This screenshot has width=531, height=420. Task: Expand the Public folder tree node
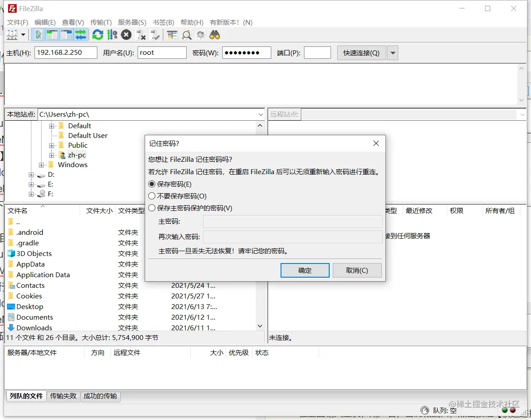point(52,145)
